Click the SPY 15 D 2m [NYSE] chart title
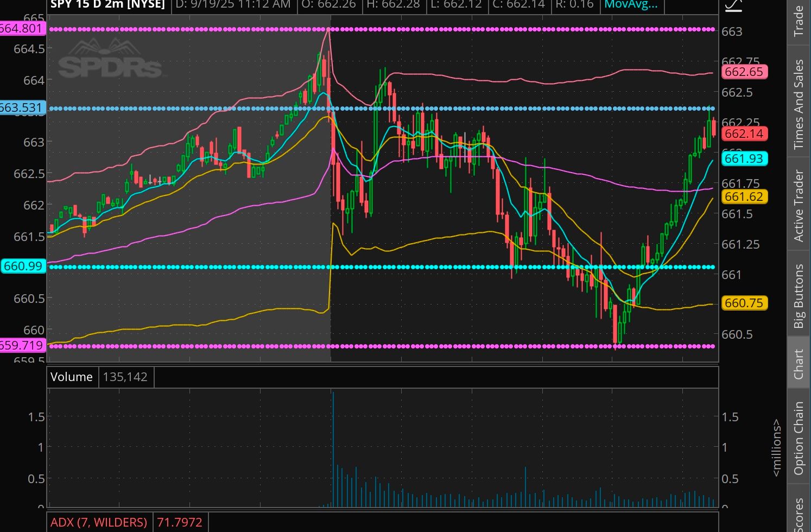Image resolution: width=811 pixels, height=532 pixels. tap(107, 5)
